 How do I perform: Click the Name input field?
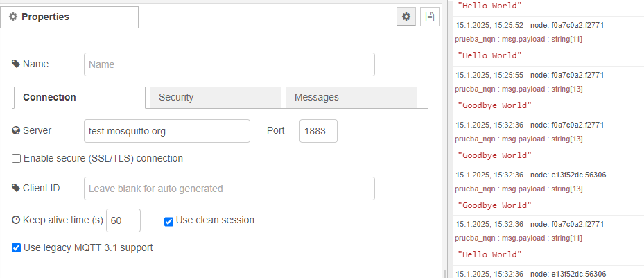(x=229, y=64)
